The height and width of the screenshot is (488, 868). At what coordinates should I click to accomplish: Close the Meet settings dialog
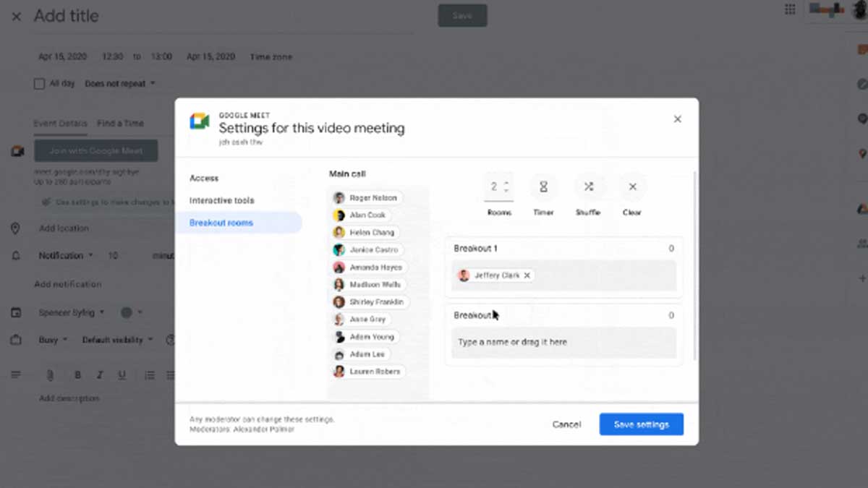click(677, 119)
